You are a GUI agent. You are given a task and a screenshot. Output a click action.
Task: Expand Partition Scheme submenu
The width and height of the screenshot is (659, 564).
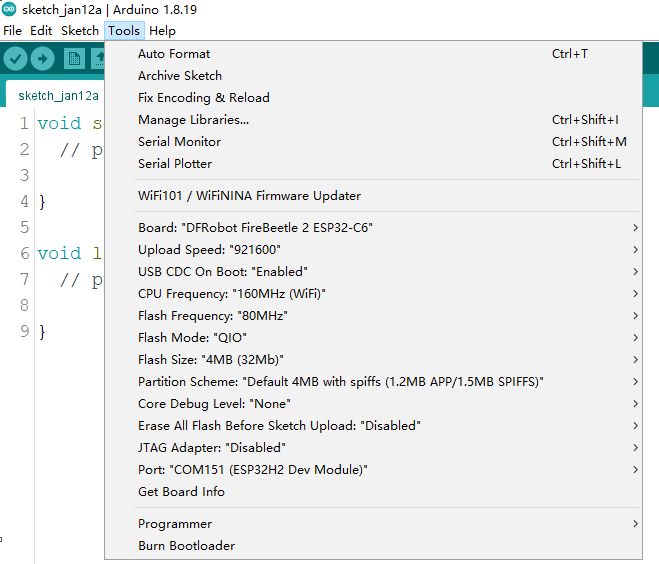[x=373, y=382]
